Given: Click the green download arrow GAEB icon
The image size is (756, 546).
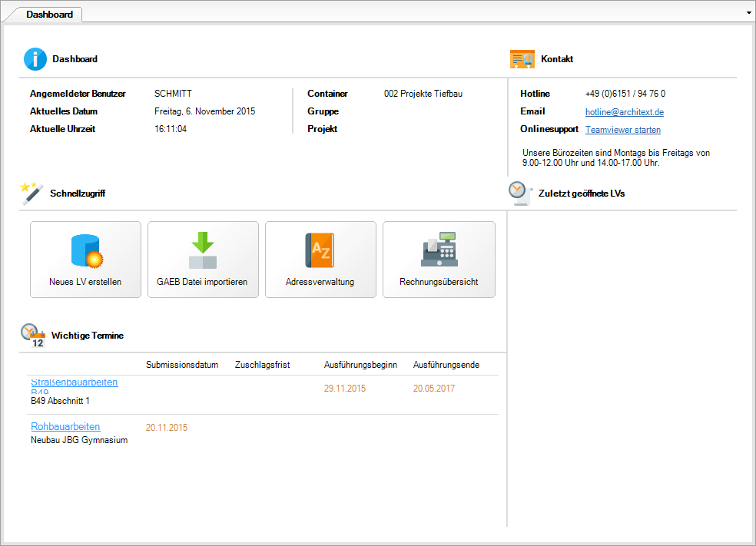Looking at the screenshot, I should tap(203, 250).
